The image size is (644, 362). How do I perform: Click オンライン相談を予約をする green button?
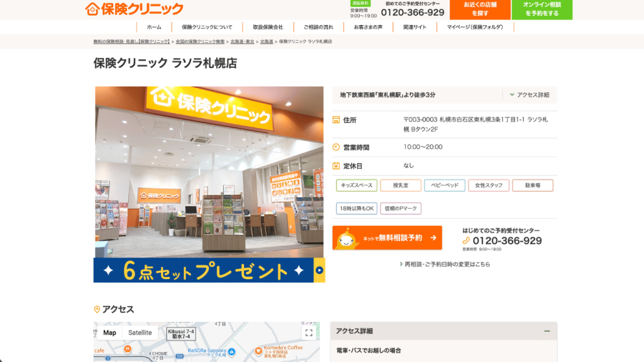coord(541,9)
